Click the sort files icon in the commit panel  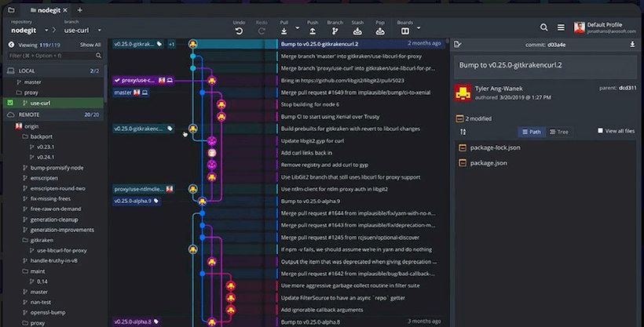463,132
